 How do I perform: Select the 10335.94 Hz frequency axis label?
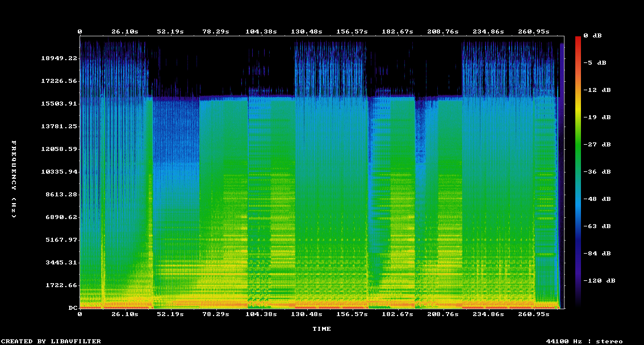59,172
